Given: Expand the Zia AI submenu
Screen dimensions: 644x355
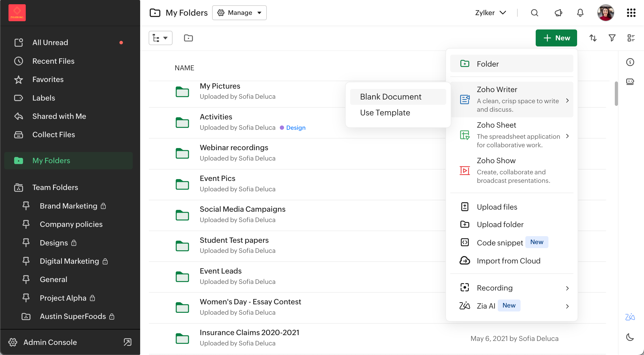Looking at the screenshot, I should [x=512, y=306].
